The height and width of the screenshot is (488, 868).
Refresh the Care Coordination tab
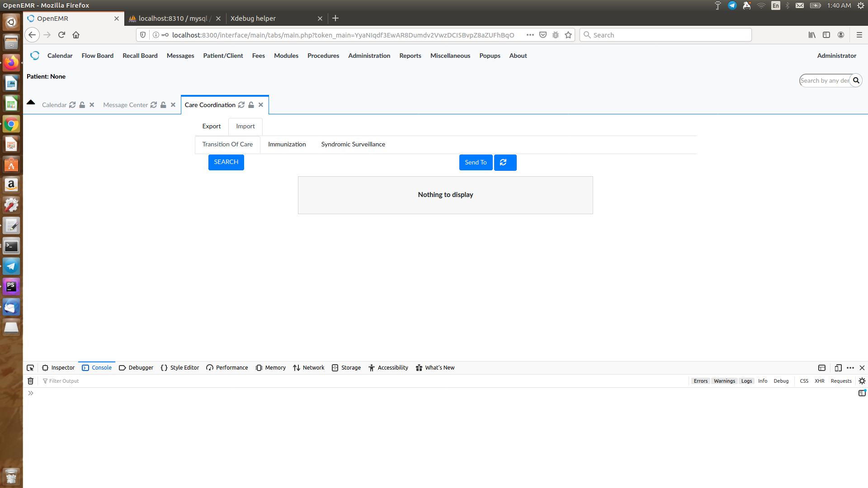(x=241, y=105)
